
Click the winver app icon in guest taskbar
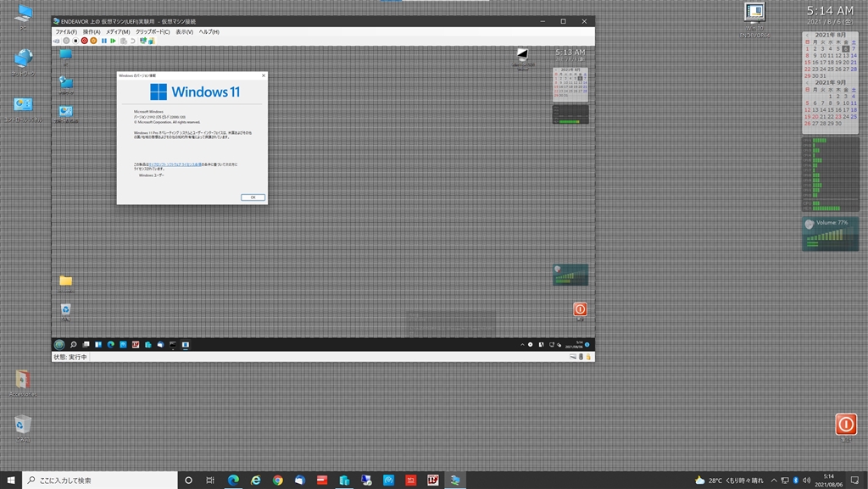coord(186,345)
